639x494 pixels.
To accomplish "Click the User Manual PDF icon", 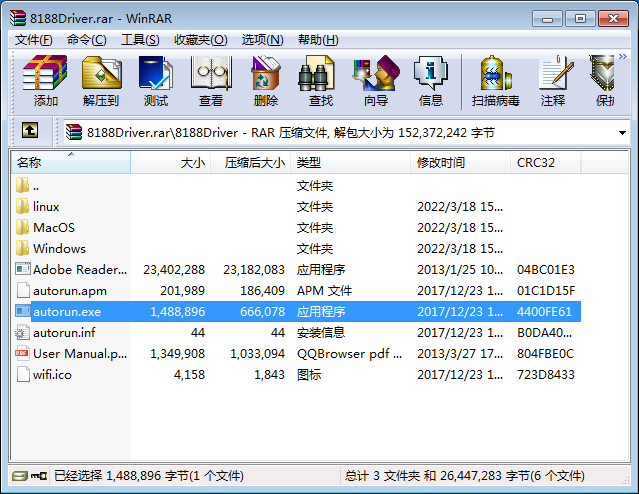I will pos(22,353).
